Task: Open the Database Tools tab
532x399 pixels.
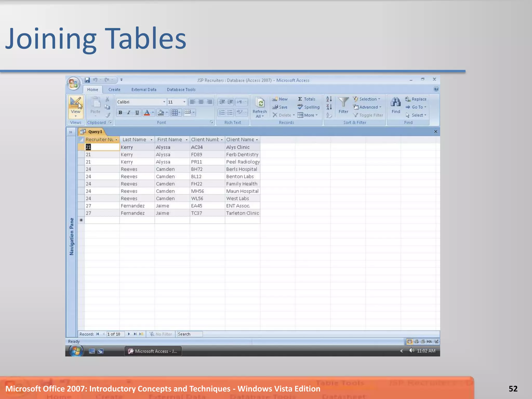Action: (181, 90)
